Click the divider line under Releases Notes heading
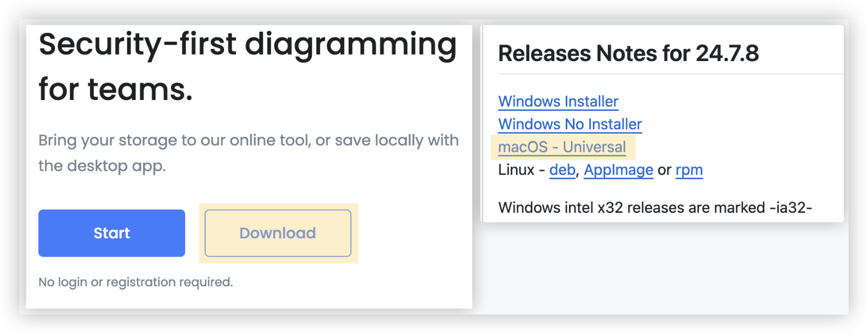This screenshot has height=334, width=868. tap(669, 74)
